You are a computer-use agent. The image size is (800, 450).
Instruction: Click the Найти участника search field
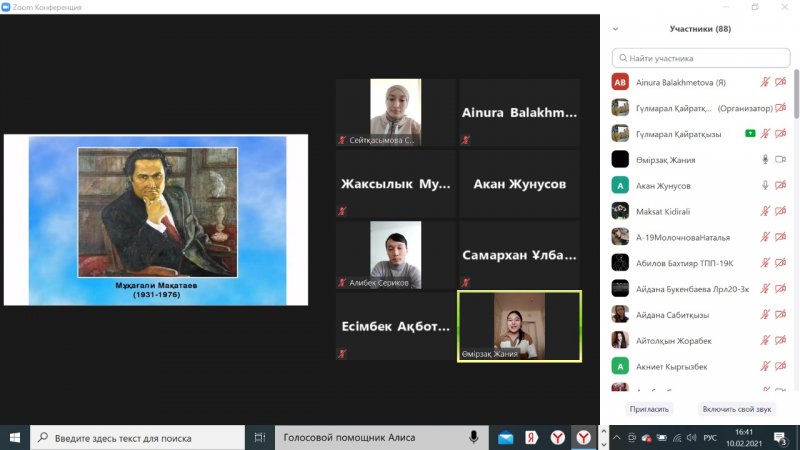(701, 58)
